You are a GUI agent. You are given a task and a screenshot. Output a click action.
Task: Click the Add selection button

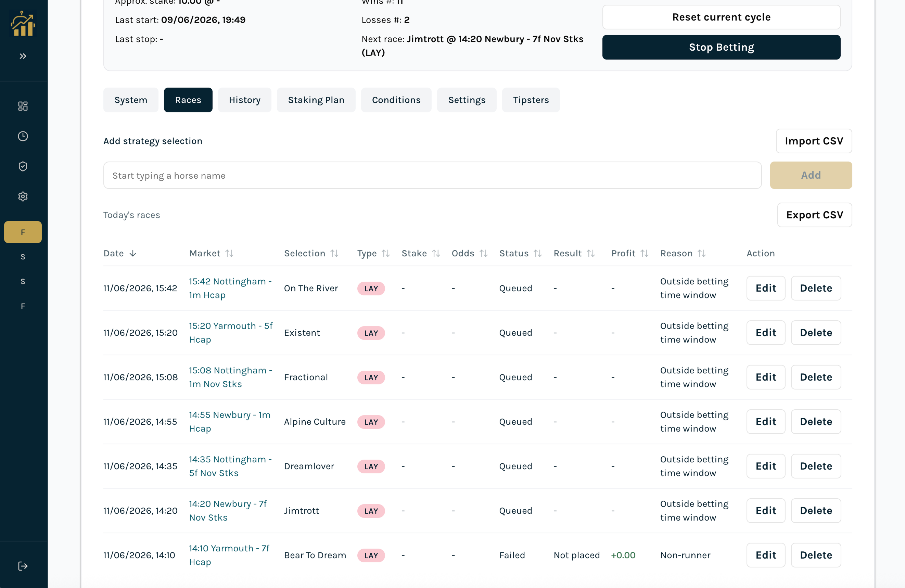tap(811, 175)
